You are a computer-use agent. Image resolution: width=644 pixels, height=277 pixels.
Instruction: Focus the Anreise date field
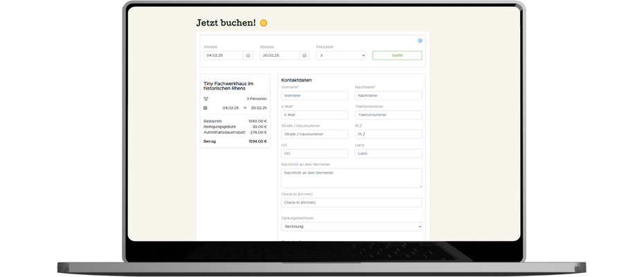click(x=224, y=55)
